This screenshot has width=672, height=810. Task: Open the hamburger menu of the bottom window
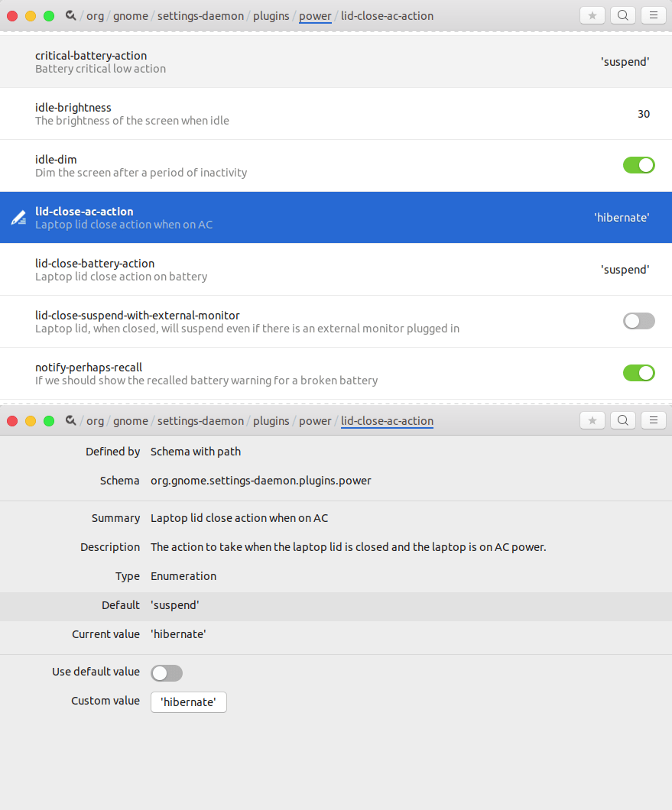point(654,420)
